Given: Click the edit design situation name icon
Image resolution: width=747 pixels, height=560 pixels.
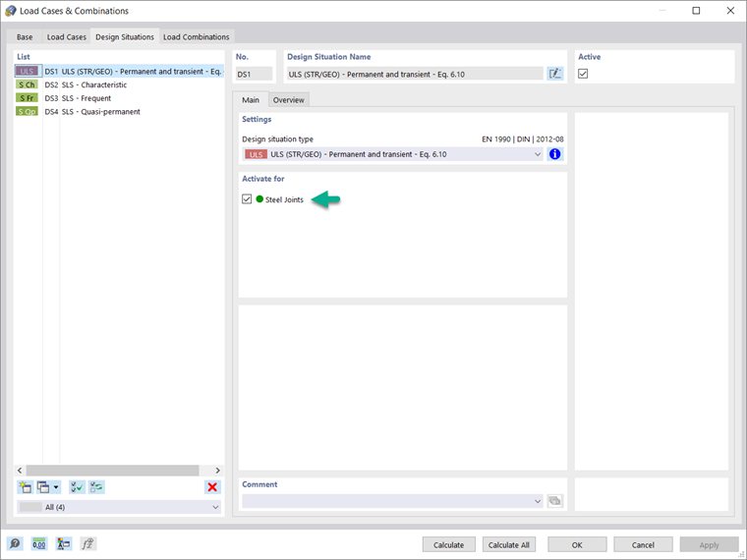Looking at the screenshot, I should pyautogui.click(x=555, y=74).
